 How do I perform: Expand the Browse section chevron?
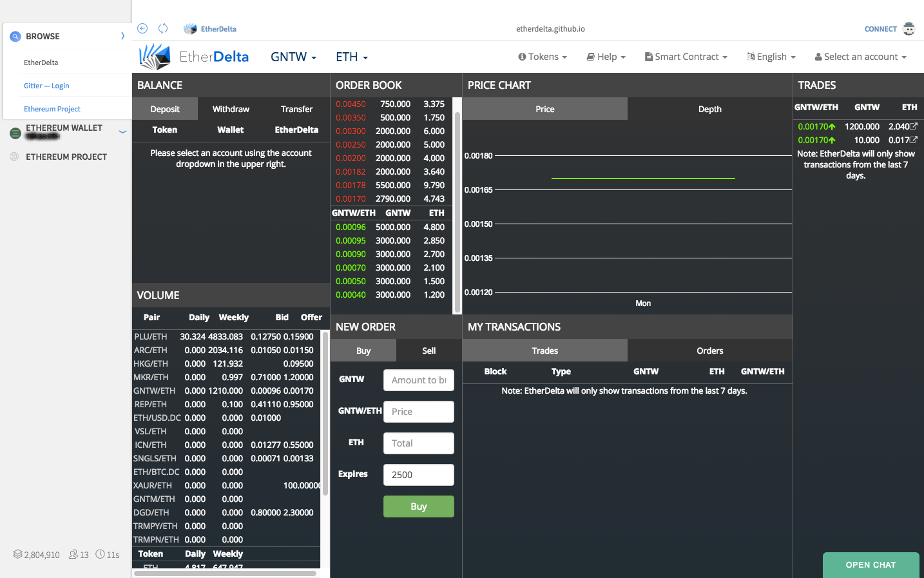[122, 36]
